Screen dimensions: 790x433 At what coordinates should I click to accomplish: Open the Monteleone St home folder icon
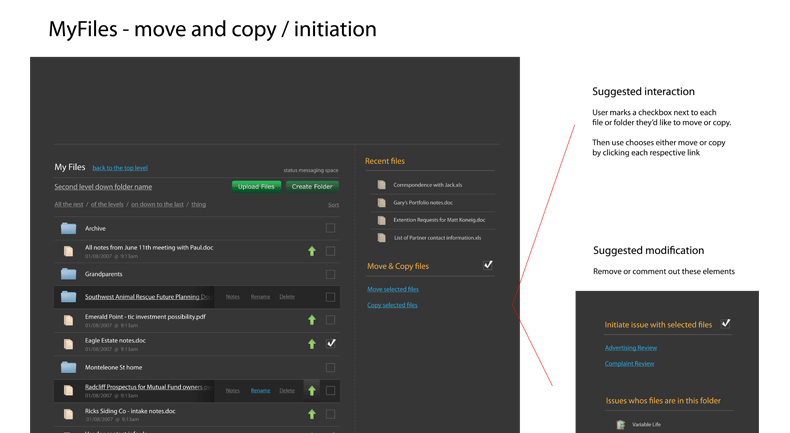(69, 367)
